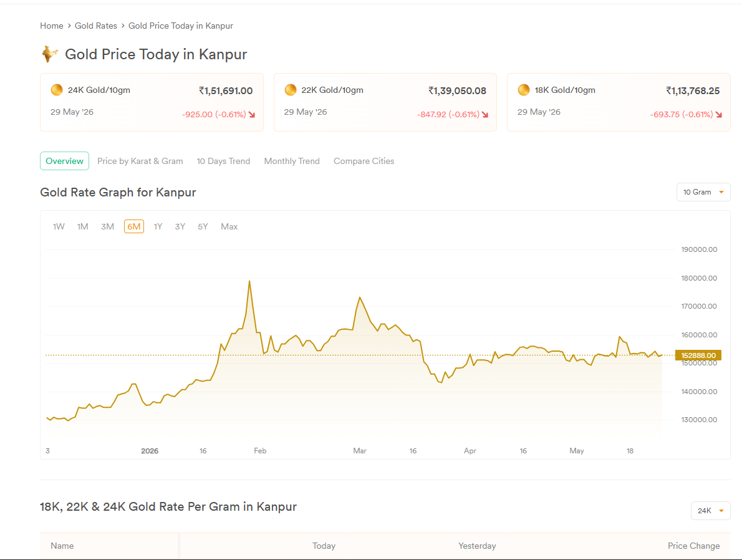Open the Compare Cities tab
This screenshot has width=742, height=560.
click(x=364, y=161)
